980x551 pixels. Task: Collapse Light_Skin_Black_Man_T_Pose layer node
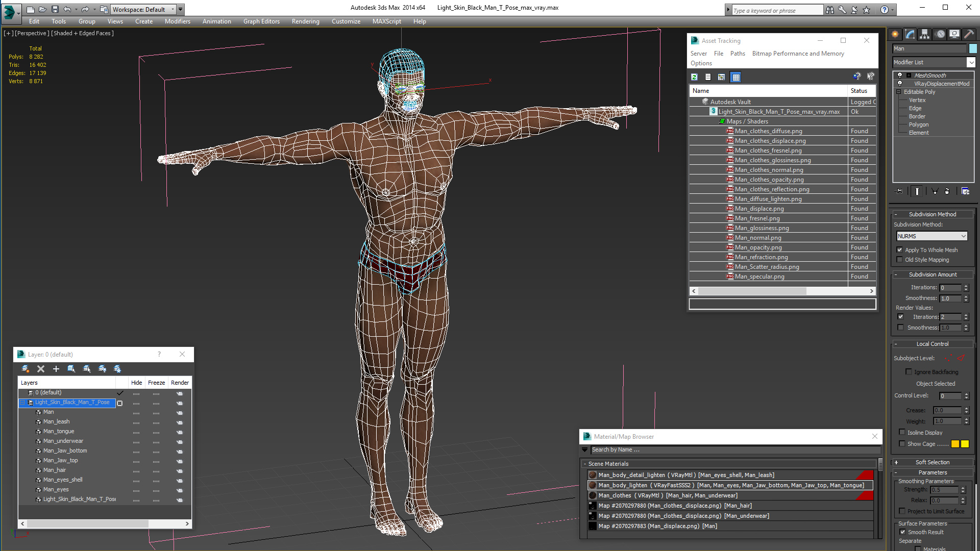click(22, 403)
